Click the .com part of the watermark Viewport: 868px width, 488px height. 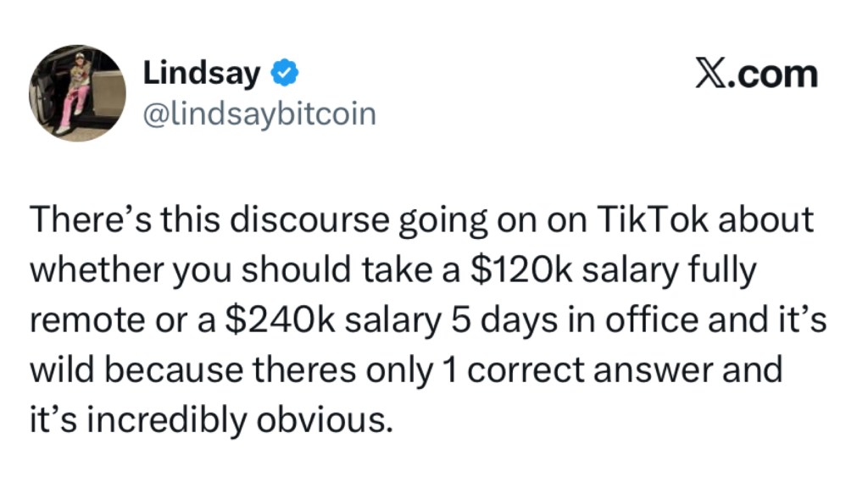[776, 75]
